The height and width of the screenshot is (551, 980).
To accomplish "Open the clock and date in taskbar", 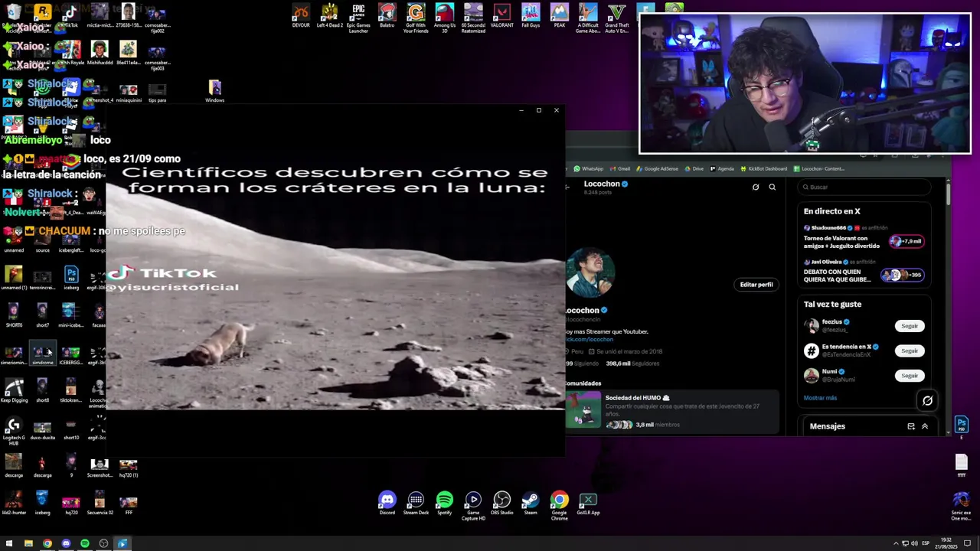I will tap(946, 543).
